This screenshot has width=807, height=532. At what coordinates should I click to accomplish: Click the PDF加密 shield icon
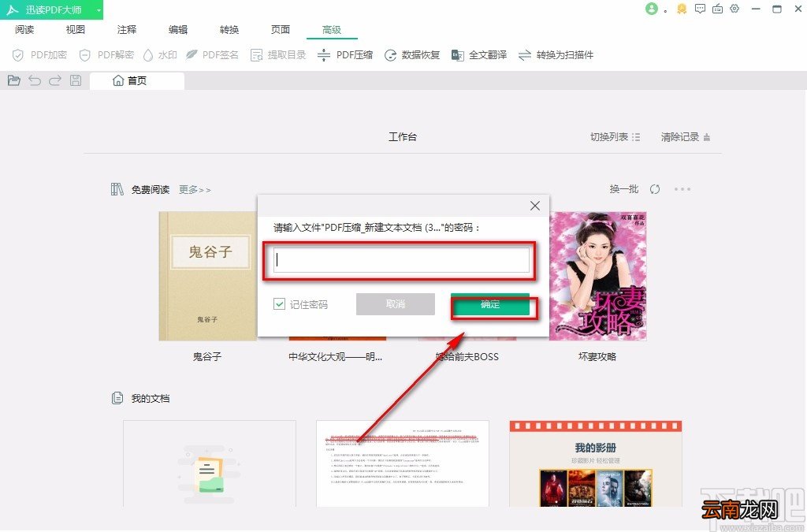click(18, 55)
